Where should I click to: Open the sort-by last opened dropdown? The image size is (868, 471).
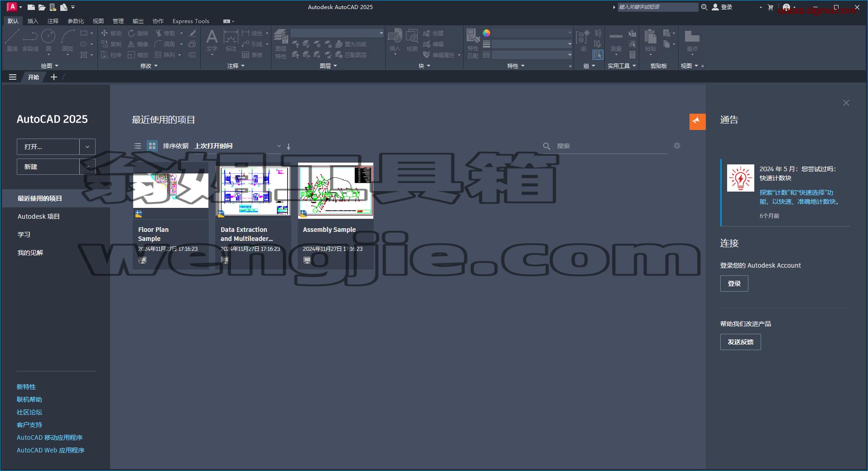[237, 146]
